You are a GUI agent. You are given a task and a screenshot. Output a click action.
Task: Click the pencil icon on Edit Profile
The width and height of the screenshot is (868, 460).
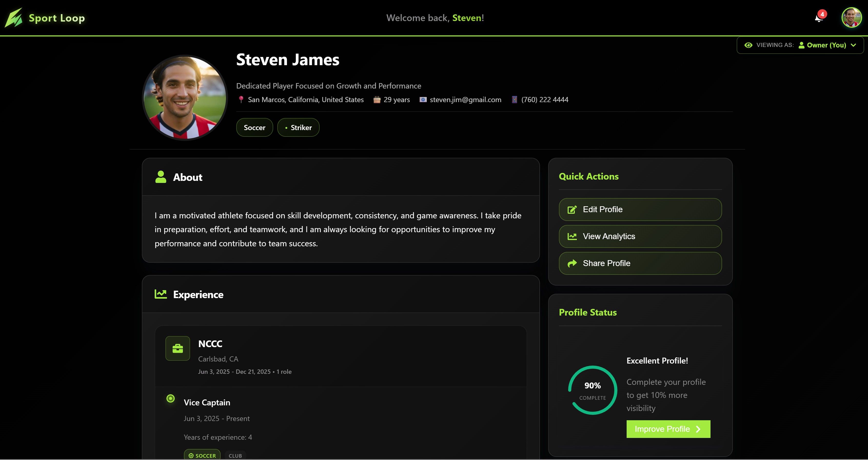(572, 209)
